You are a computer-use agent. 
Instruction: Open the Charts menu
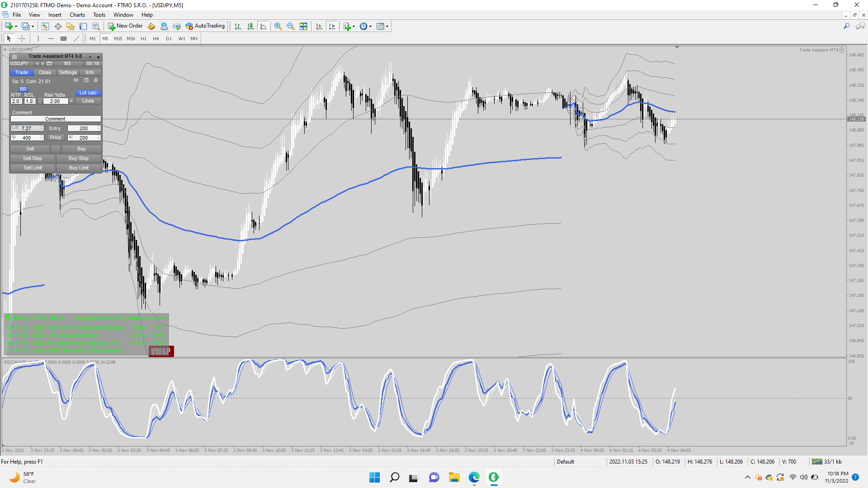[x=77, y=15]
